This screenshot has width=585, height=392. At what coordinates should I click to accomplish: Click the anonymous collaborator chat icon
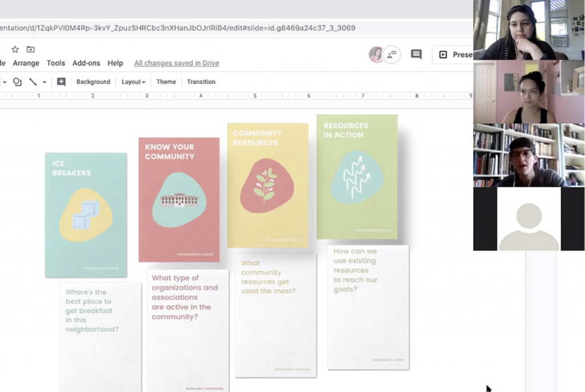tap(391, 55)
